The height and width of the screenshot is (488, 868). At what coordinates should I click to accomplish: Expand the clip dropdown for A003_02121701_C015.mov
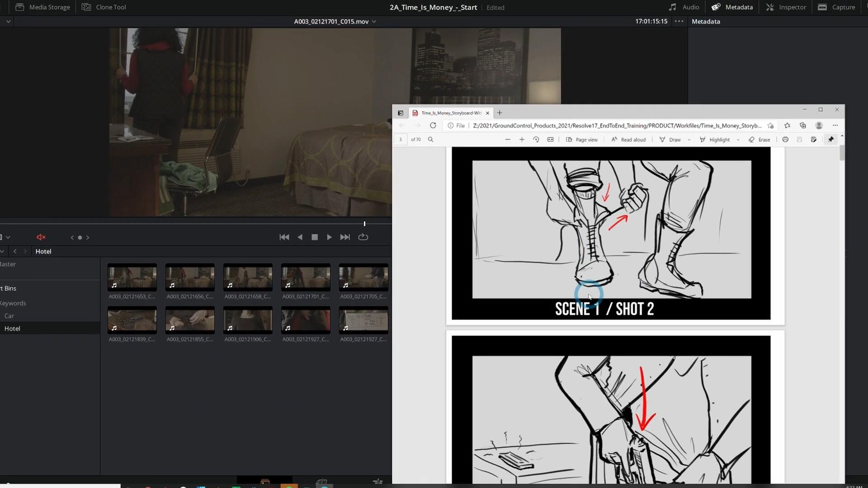374,21
